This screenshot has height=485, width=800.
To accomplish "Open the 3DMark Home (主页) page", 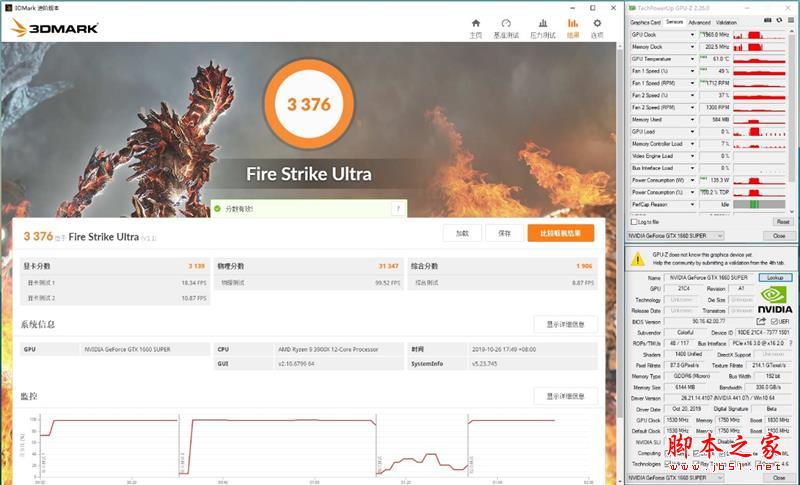I will (x=476, y=29).
